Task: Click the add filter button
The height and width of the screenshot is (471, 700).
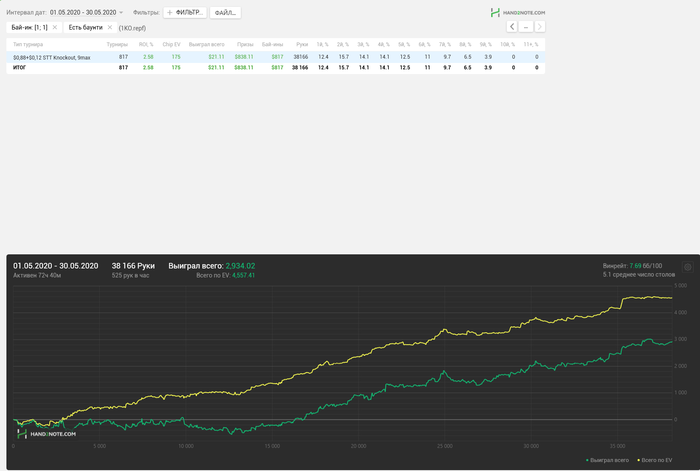Action: coord(185,12)
